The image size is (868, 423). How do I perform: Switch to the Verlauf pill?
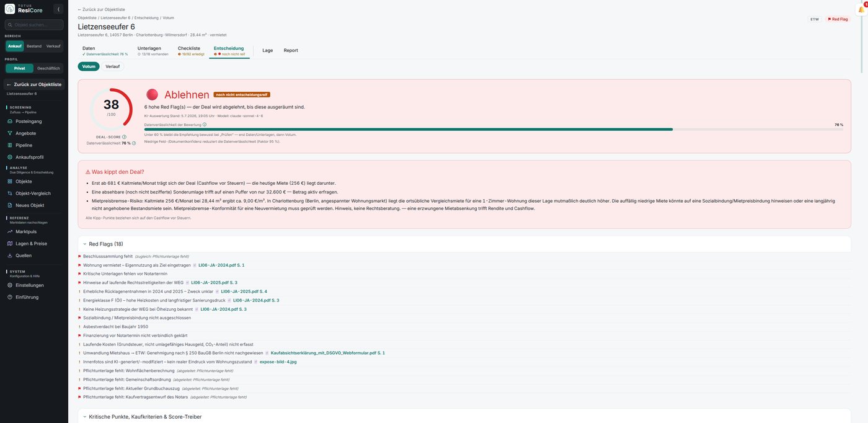pos(113,66)
